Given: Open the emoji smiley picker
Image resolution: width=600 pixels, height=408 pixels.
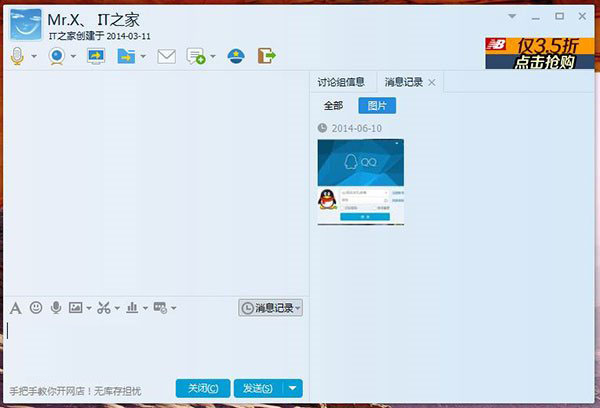Looking at the screenshot, I should pyautogui.click(x=36, y=307).
